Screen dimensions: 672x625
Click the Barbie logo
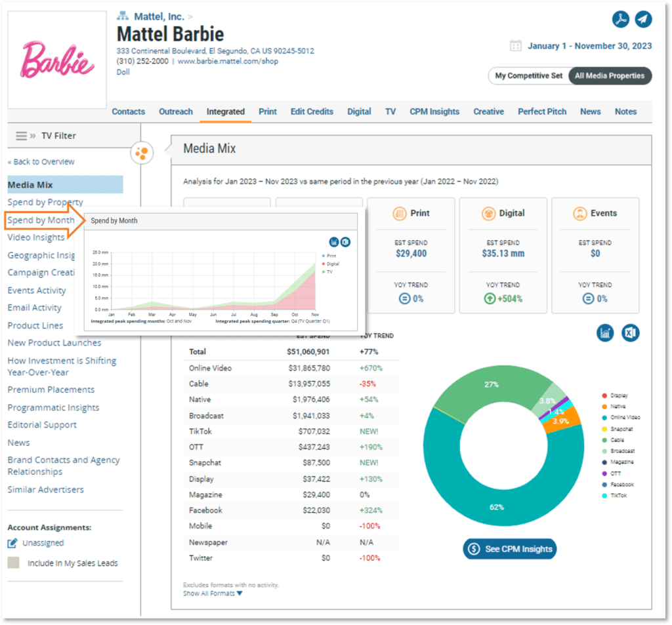pyautogui.click(x=57, y=60)
